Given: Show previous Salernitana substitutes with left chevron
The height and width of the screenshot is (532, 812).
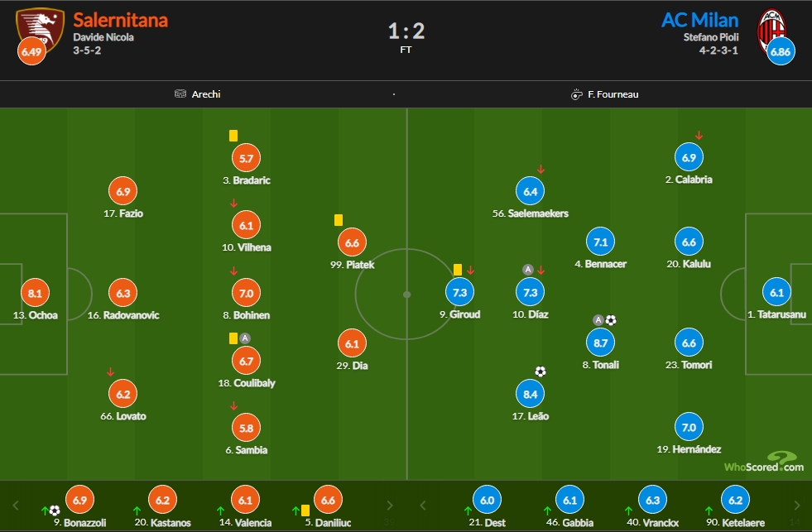Looking at the screenshot, I should 16,505.
